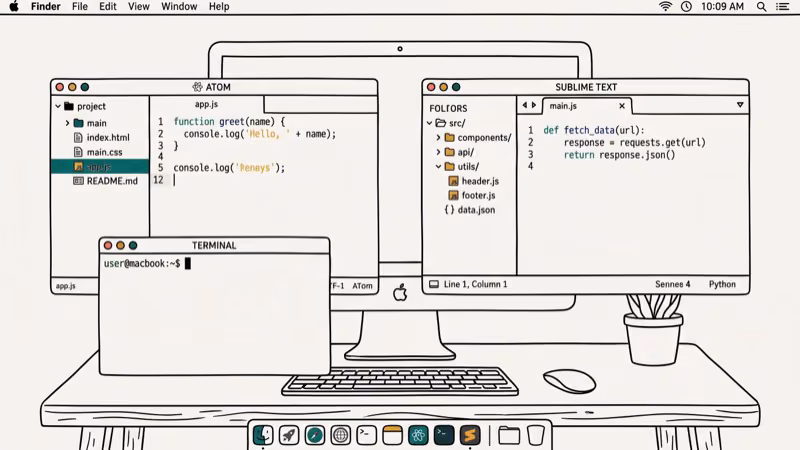800x450 pixels.
Task: Go forward with Sublime right tab arrow
Action: click(534, 105)
